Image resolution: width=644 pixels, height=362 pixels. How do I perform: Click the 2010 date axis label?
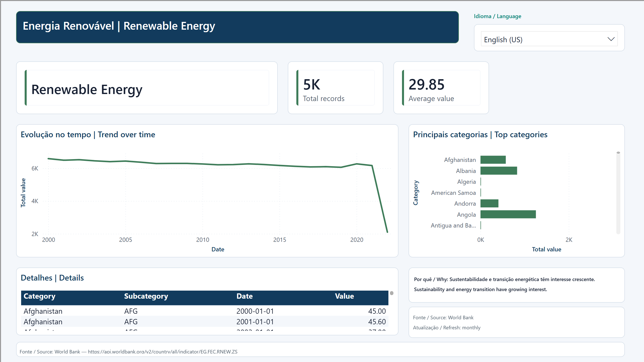(x=203, y=240)
